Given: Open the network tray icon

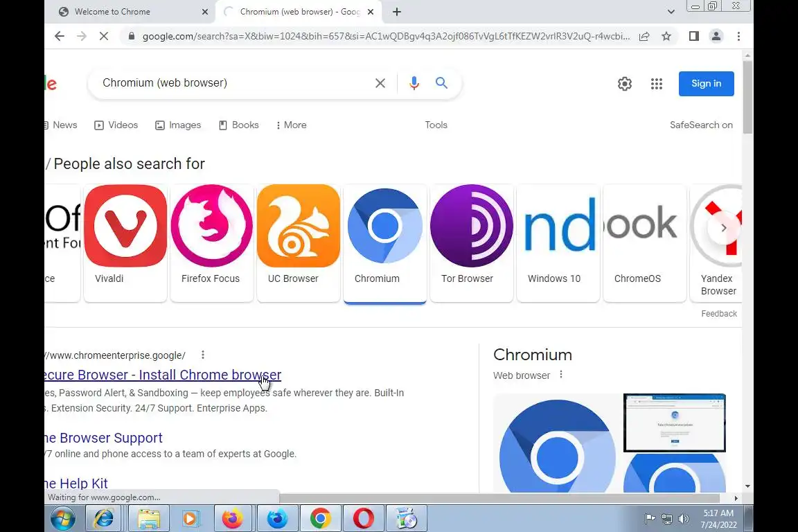Looking at the screenshot, I should click(x=666, y=519).
